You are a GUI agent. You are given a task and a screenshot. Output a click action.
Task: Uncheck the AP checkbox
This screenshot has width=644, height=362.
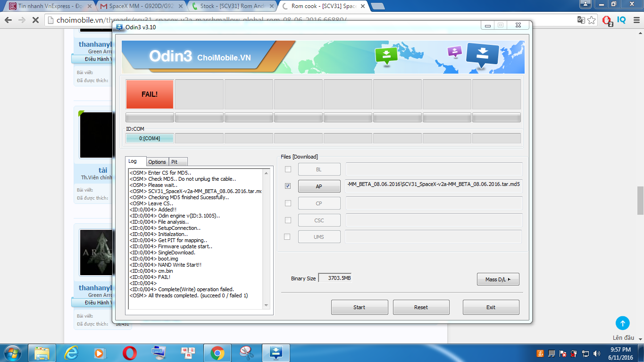tap(288, 186)
